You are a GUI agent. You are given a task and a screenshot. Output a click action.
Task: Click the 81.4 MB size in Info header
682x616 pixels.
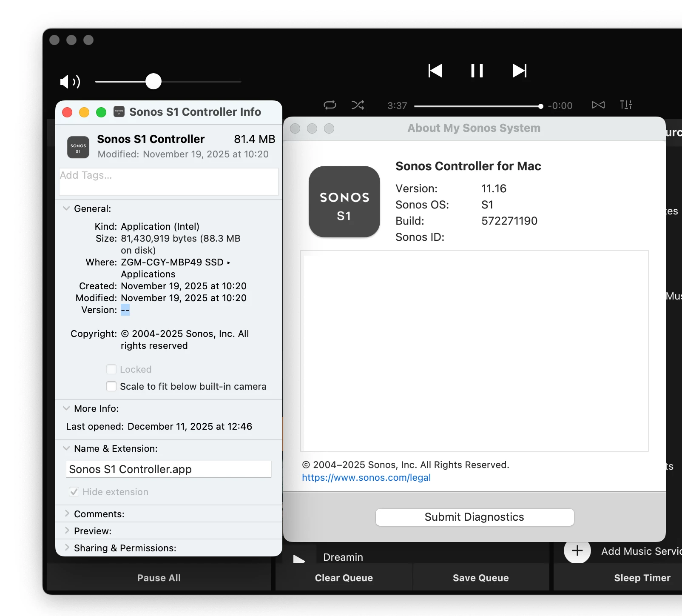pyautogui.click(x=255, y=139)
